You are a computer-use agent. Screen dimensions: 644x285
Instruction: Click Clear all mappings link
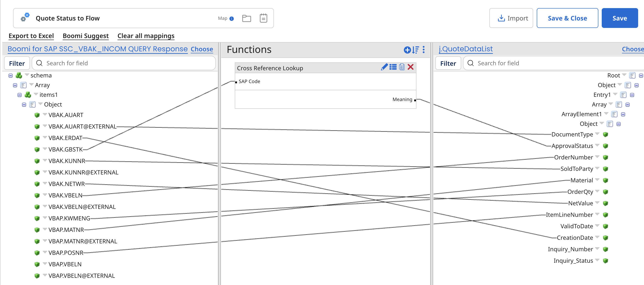coord(146,36)
